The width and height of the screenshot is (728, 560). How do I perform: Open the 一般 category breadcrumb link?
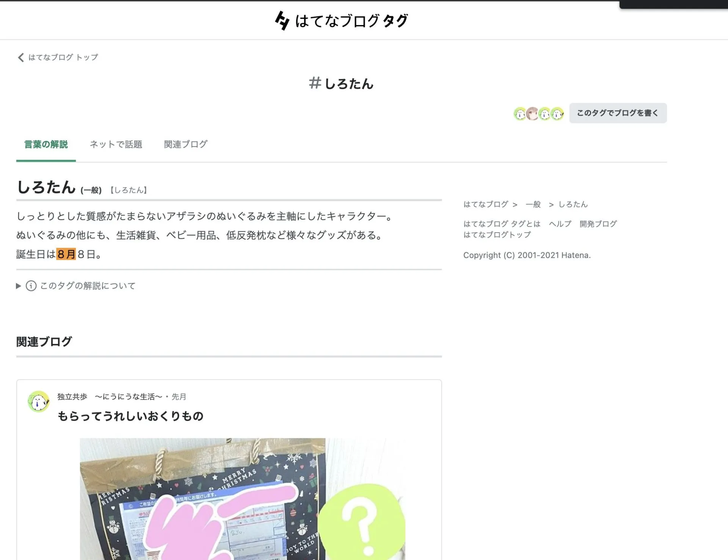[x=533, y=204]
